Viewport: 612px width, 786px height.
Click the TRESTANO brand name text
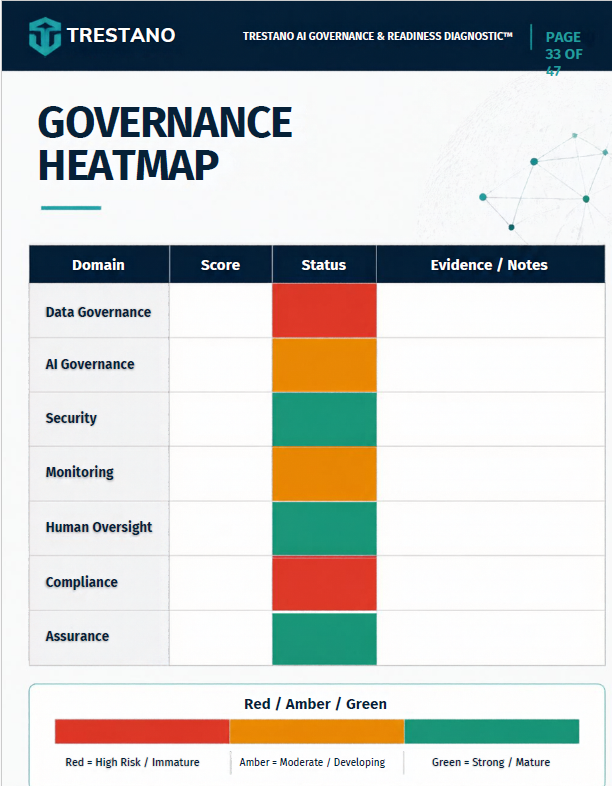pos(121,35)
